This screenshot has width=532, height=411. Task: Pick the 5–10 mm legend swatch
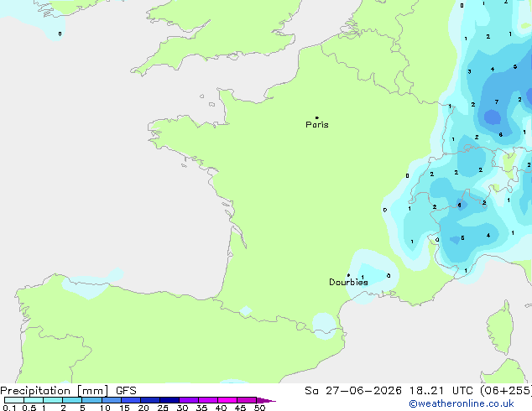pos(91,400)
